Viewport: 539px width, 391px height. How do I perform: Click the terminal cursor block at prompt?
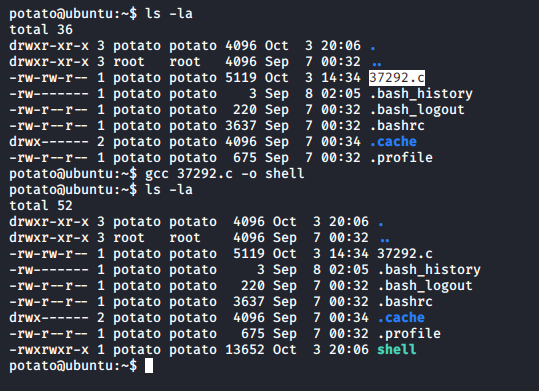(148, 365)
